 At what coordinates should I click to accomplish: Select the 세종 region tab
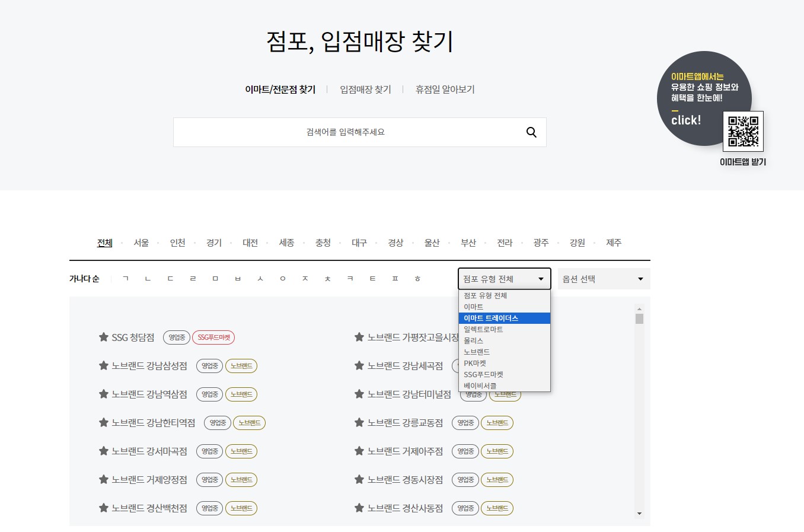[x=287, y=243]
